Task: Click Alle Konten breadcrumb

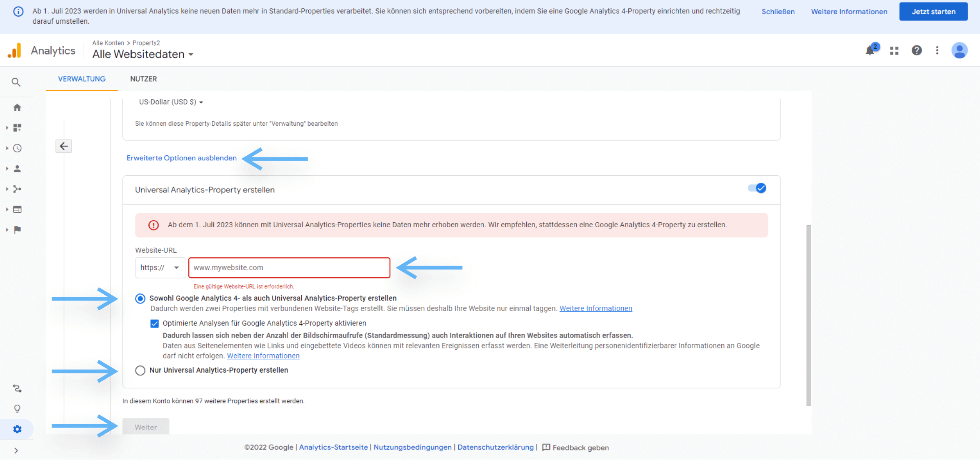Action: coord(108,43)
